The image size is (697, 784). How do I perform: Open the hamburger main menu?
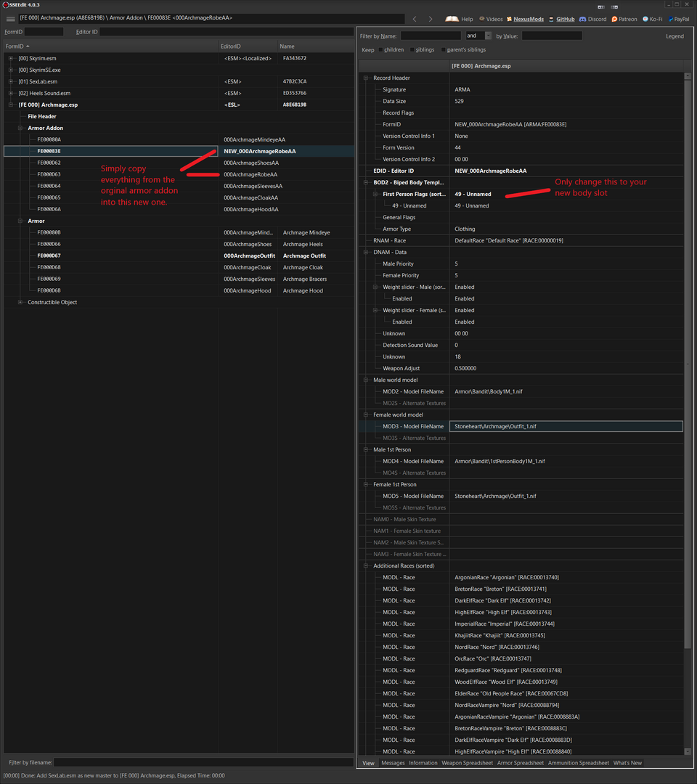tap(10, 18)
